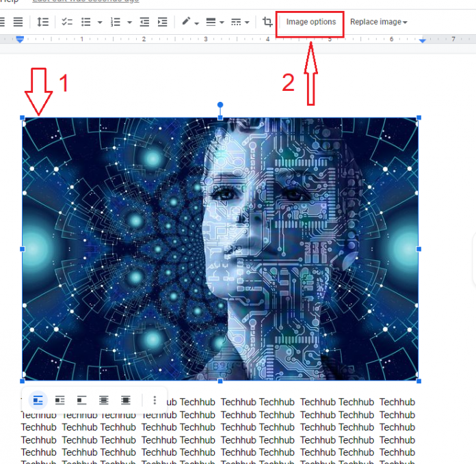Decrease the indent level
The height and width of the screenshot is (464, 476).
pos(144,22)
